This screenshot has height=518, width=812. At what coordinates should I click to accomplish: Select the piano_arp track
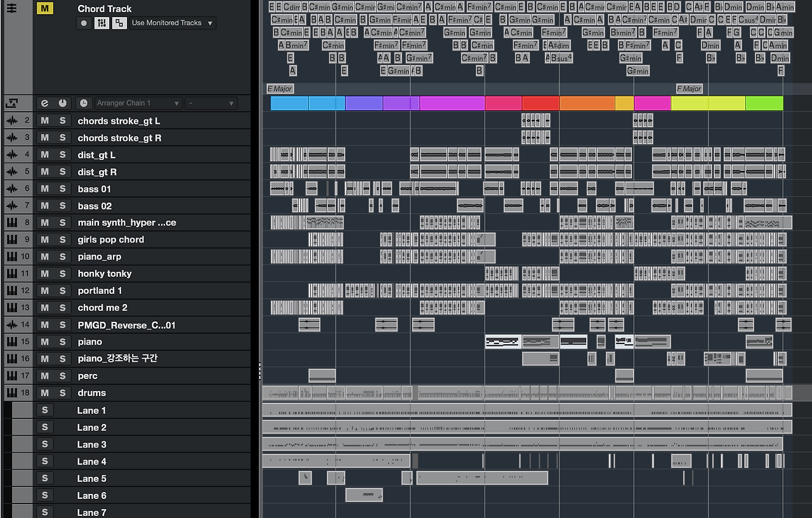pyautogui.click(x=99, y=256)
